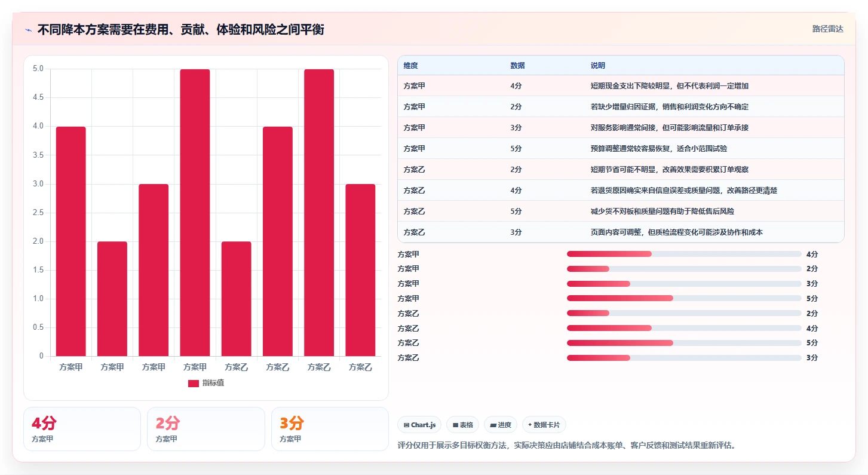Click the 数据 table column header
Viewport: 868px width, 475px height.
(x=518, y=66)
